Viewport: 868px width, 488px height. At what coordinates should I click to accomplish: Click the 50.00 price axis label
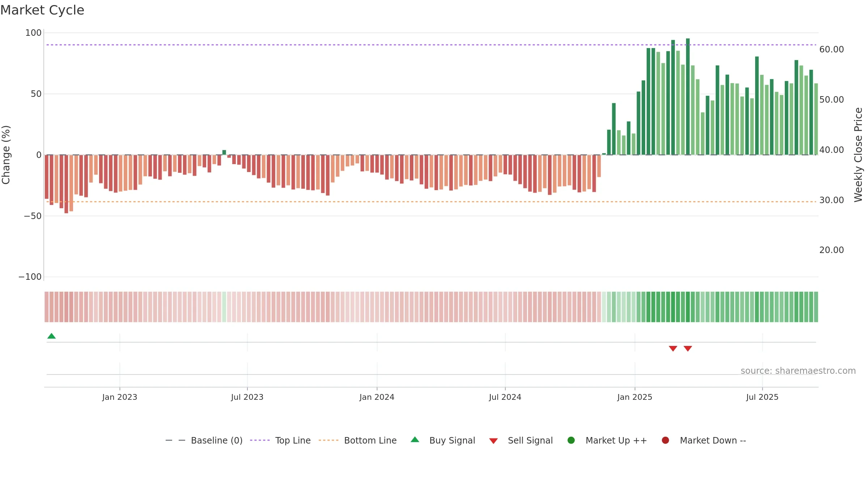pos(831,100)
